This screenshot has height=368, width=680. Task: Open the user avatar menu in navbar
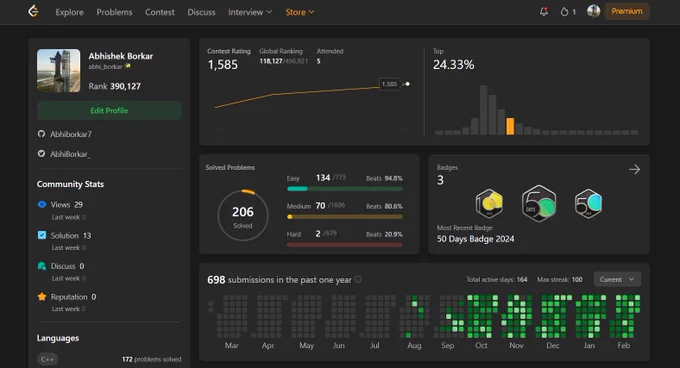tap(593, 11)
